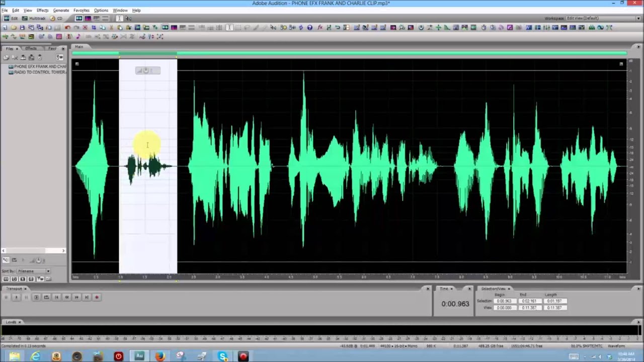Click Play to End circled-play button
Screen dimensions: 644x362
[x=36, y=297]
